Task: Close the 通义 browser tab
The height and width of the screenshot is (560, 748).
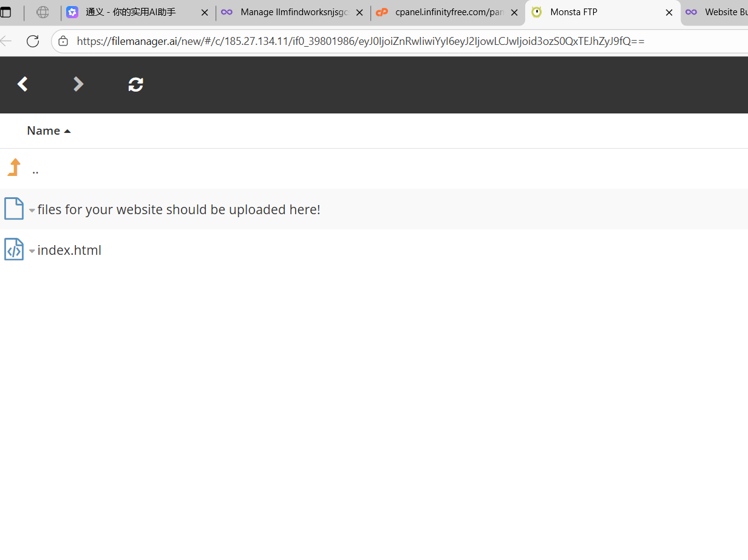Action: click(205, 12)
